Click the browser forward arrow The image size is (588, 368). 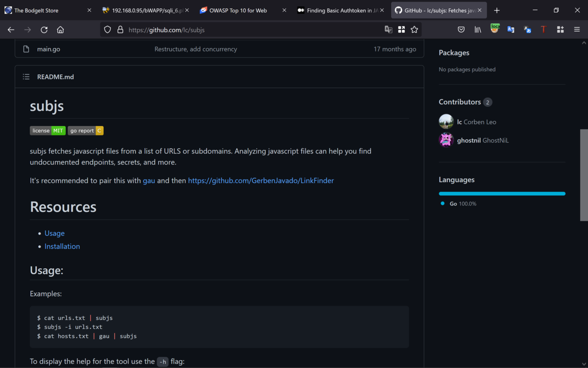click(27, 29)
